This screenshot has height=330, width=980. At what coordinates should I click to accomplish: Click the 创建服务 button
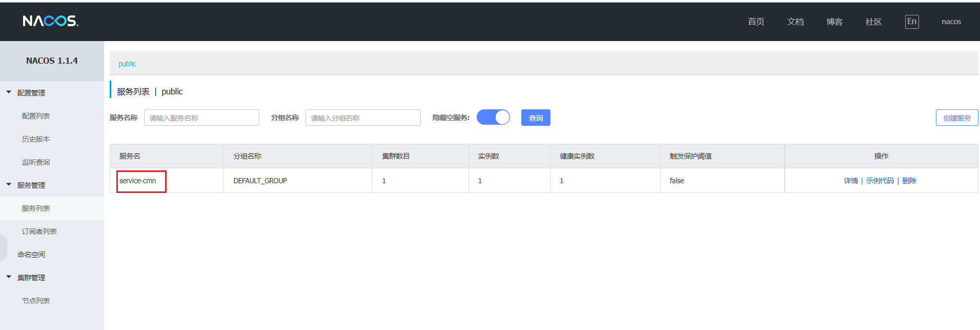[956, 118]
